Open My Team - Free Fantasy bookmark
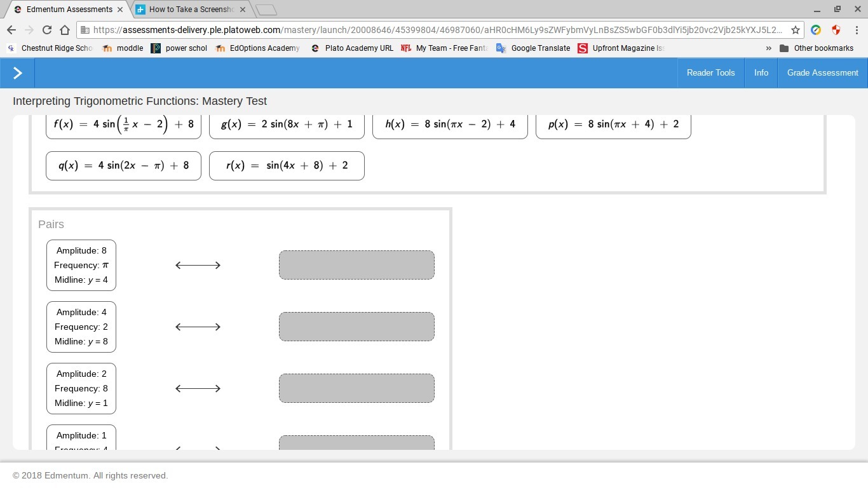The image size is (868, 488). [x=444, y=48]
